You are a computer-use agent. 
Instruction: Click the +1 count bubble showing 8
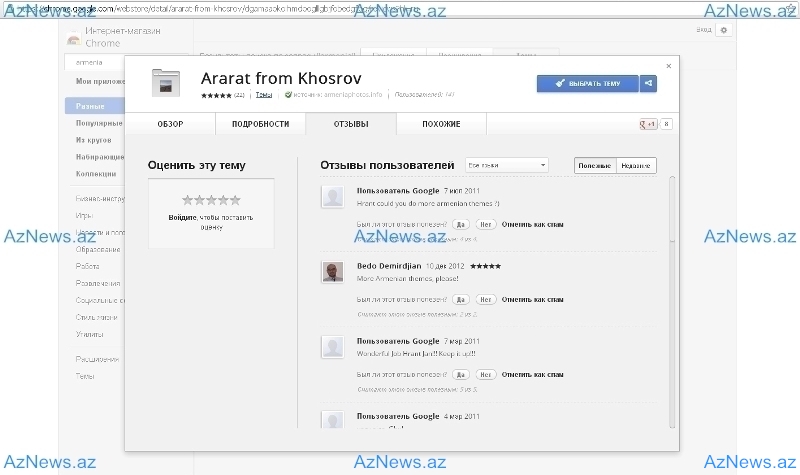click(x=666, y=124)
